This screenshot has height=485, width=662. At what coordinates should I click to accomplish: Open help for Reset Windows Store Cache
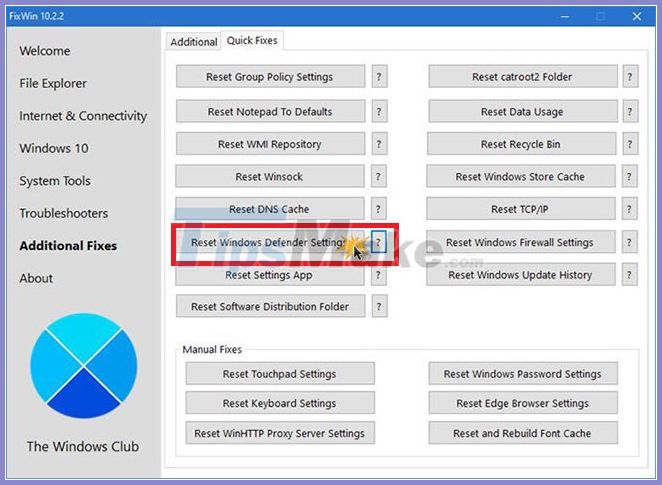pos(629,176)
